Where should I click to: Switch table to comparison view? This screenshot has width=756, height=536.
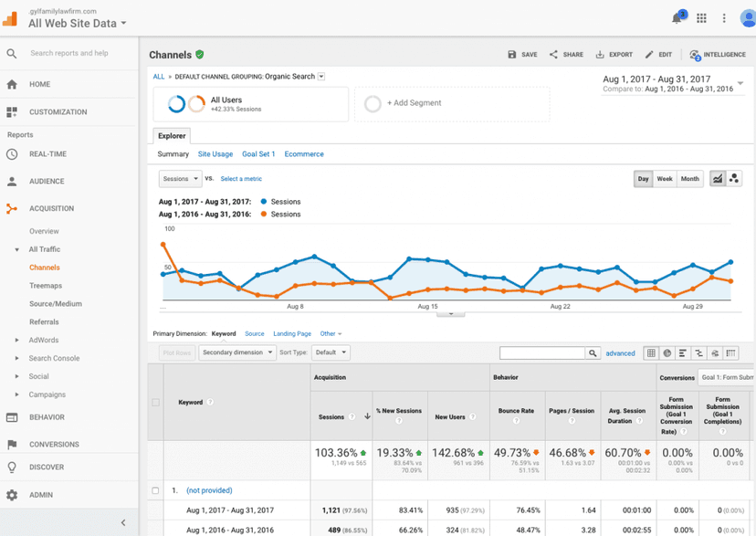pyautogui.click(x=699, y=352)
